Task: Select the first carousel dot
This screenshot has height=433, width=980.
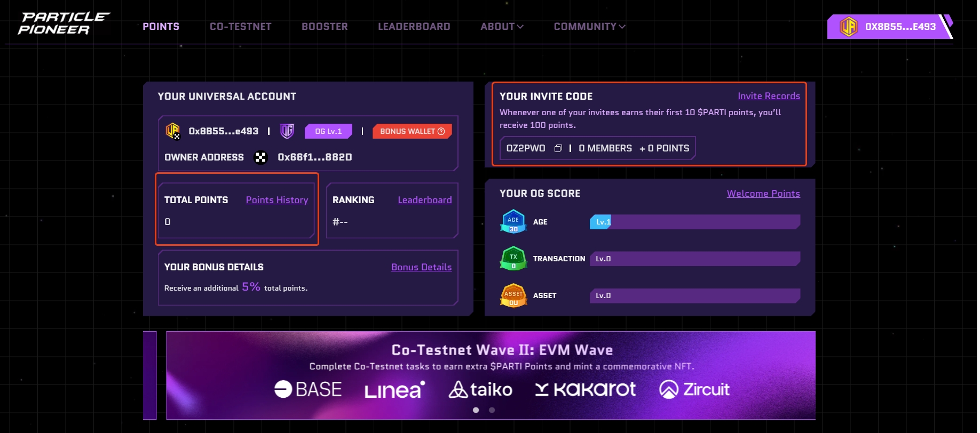Action: [x=476, y=410]
